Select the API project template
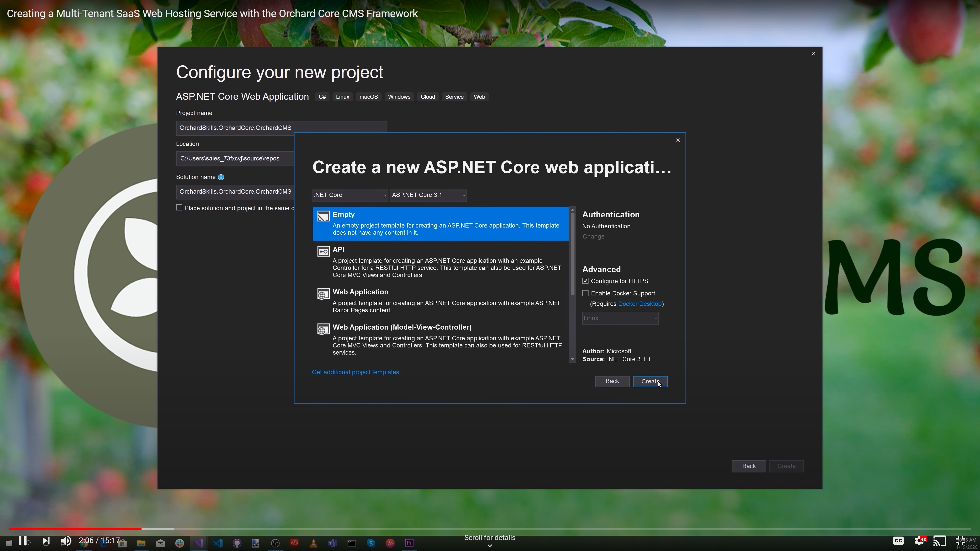This screenshot has height=551, width=980. [x=440, y=262]
